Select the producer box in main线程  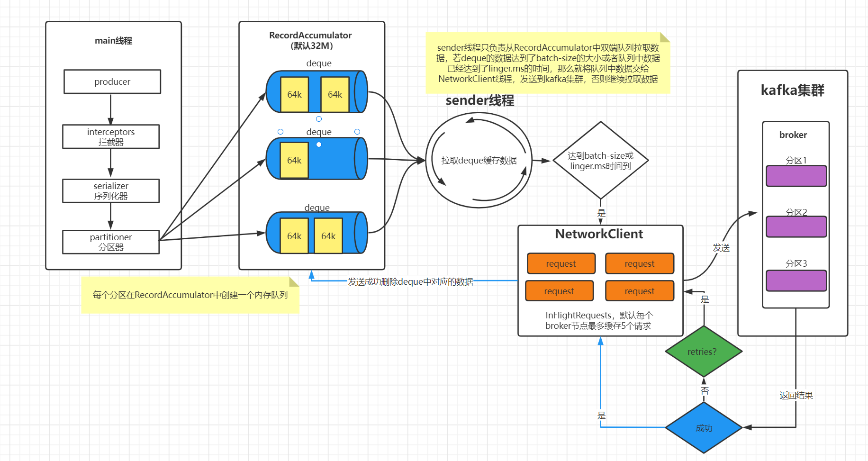coord(112,81)
